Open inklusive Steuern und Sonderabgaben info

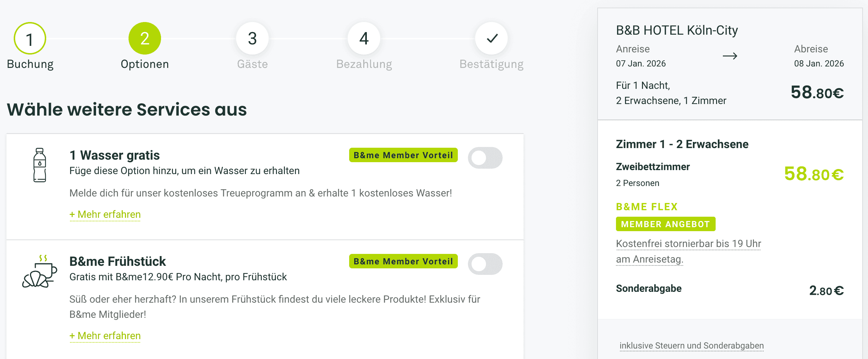click(691, 346)
